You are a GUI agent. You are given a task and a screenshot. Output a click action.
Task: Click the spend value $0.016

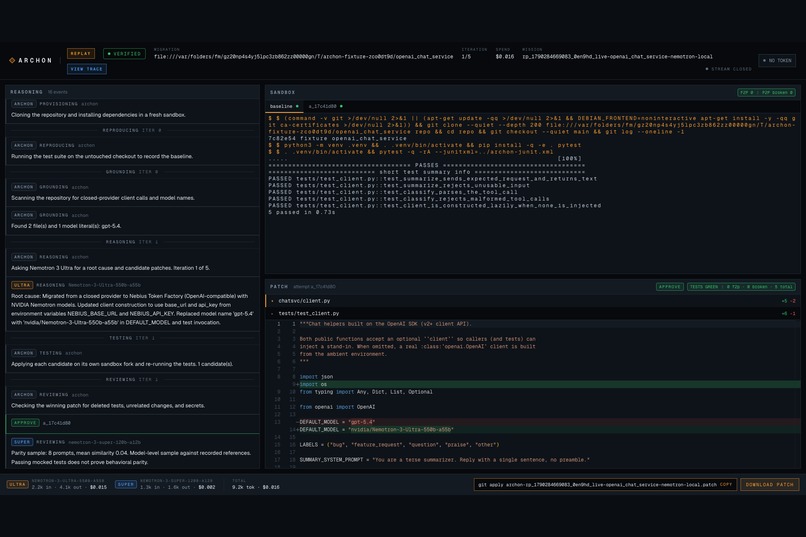point(505,57)
